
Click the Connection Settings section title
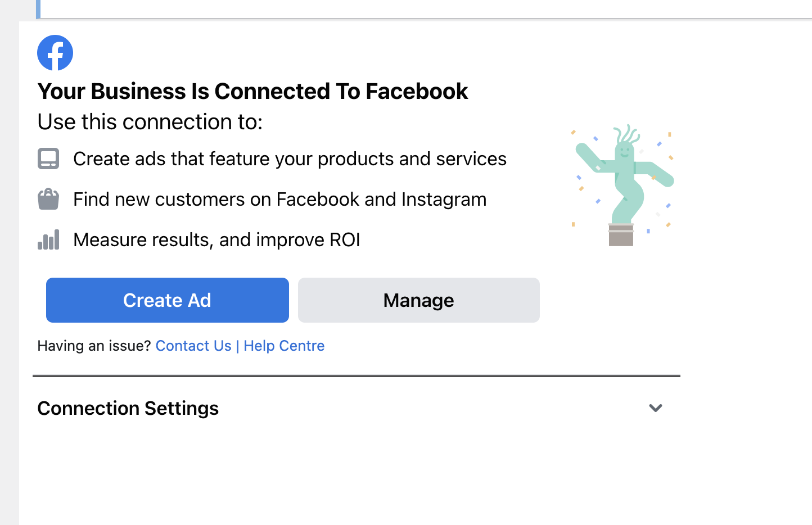coord(128,408)
